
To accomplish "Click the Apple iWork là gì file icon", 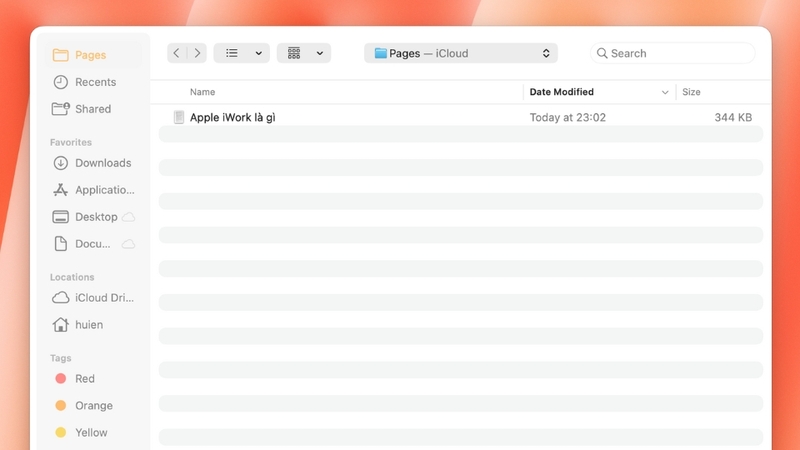I will pyautogui.click(x=179, y=117).
